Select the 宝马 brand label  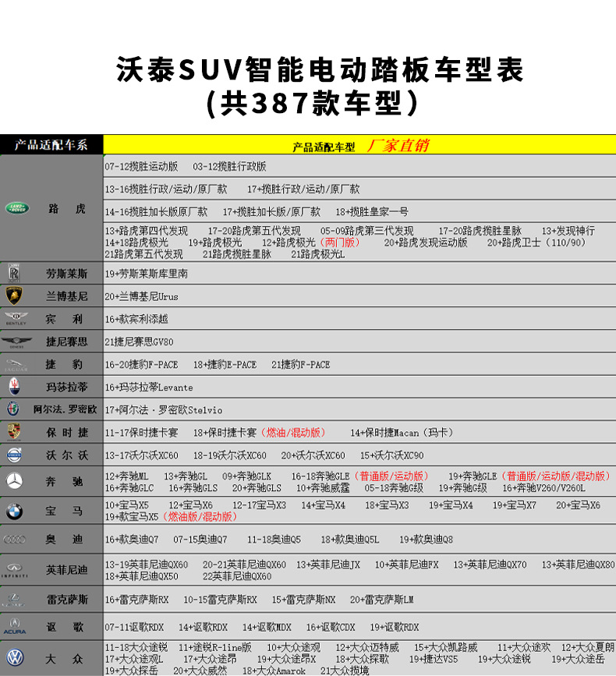click(x=64, y=511)
